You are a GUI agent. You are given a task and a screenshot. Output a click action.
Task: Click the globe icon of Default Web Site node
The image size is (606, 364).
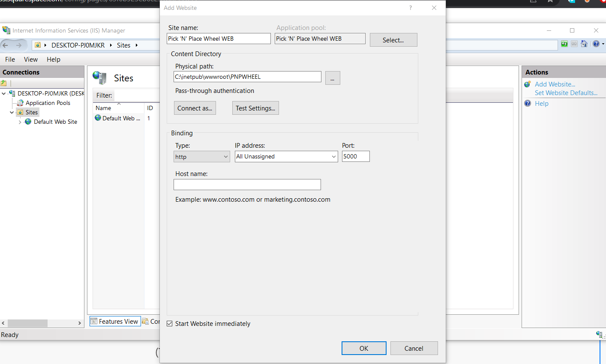(x=28, y=122)
